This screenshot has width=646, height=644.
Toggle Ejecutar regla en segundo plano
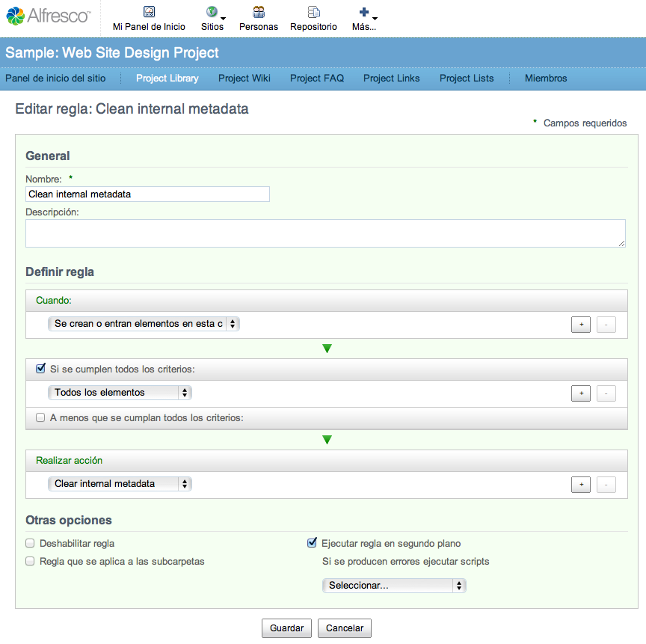pyautogui.click(x=313, y=542)
